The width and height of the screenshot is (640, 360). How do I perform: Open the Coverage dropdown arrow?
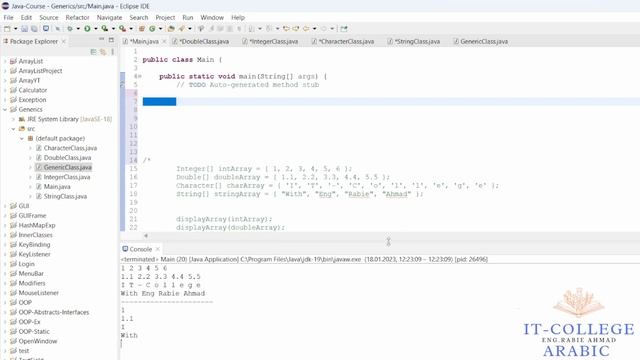(x=113, y=29)
